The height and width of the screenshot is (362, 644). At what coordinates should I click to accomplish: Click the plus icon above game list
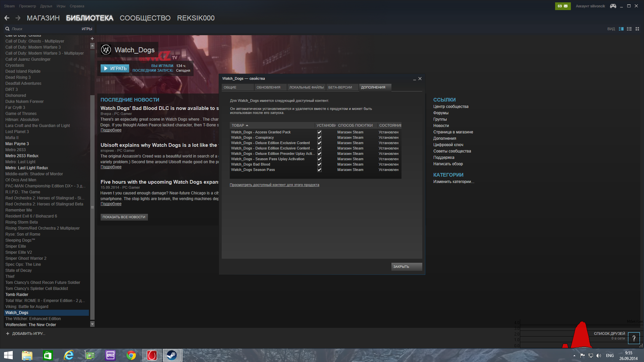click(x=92, y=39)
